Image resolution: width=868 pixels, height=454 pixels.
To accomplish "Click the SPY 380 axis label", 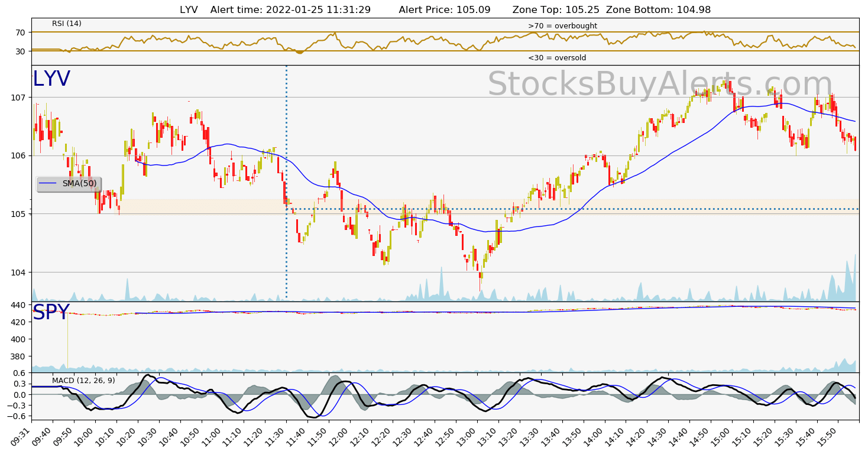I will tap(19, 356).
